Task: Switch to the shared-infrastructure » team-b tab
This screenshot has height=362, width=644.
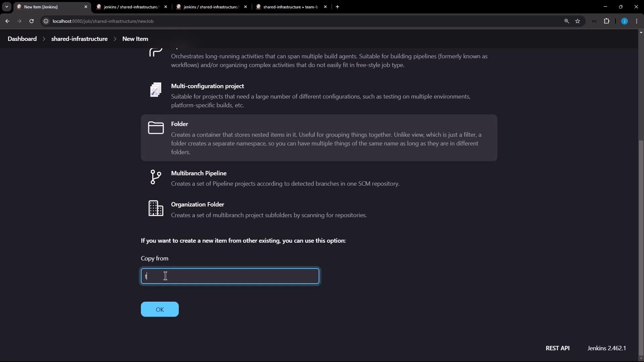Action: click(x=290, y=7)
